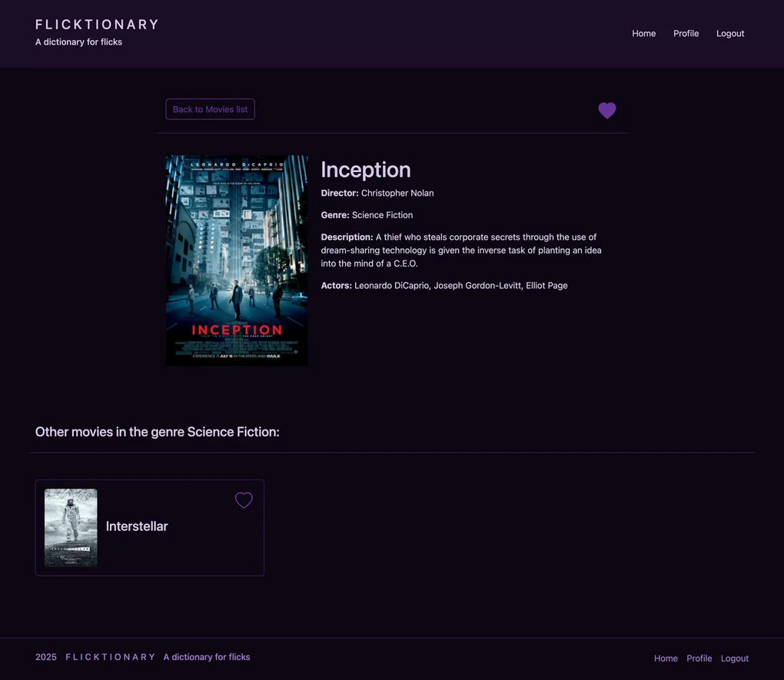Click the Profile link in the footer

699,658
